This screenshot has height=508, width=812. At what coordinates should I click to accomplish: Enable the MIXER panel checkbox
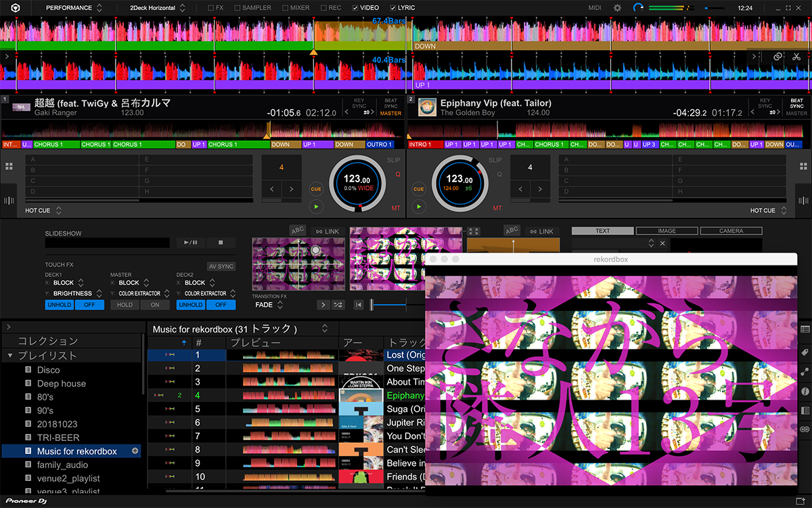tap(286, 8)
